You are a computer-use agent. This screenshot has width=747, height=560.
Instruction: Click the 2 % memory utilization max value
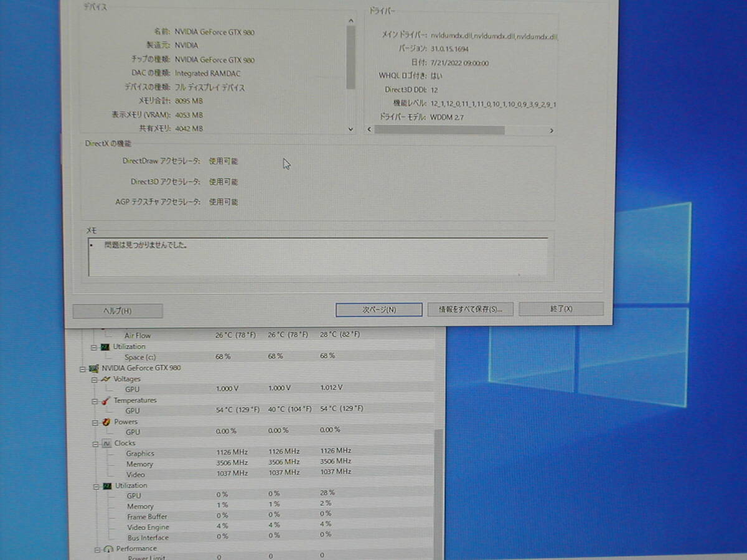[x=326, y=503]
